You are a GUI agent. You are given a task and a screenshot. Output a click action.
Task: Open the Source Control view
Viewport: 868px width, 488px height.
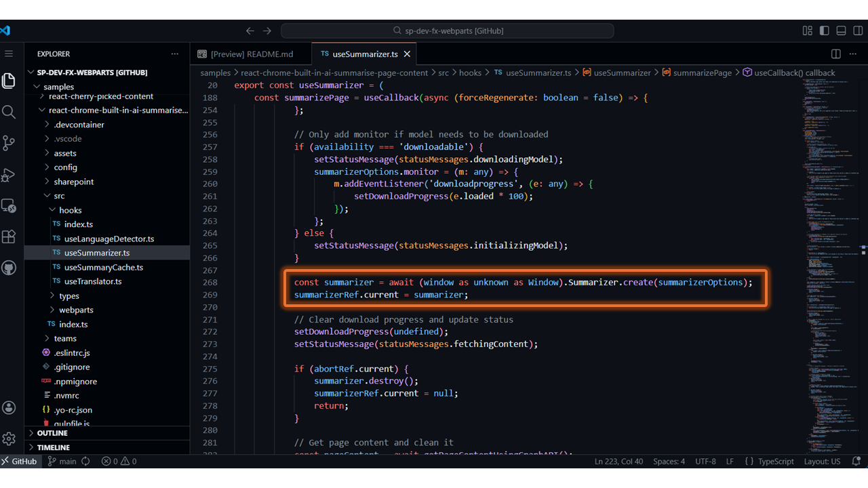(x=9, y=143)
